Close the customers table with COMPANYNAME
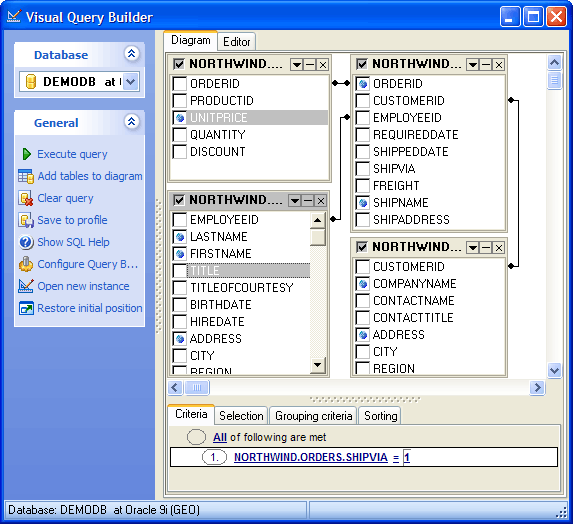 (x=499, y=248)
